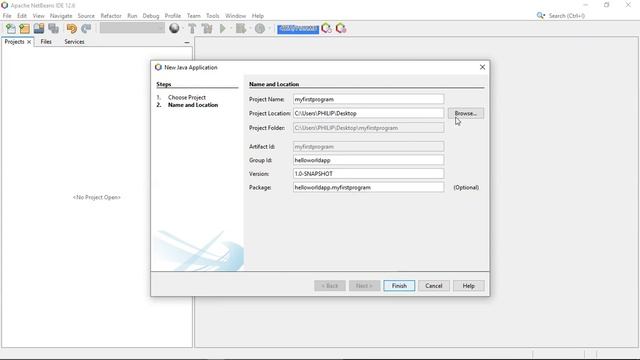This screenshot has height=360, width=640.
Task: Open the Team menu
Action: (193, 16)
